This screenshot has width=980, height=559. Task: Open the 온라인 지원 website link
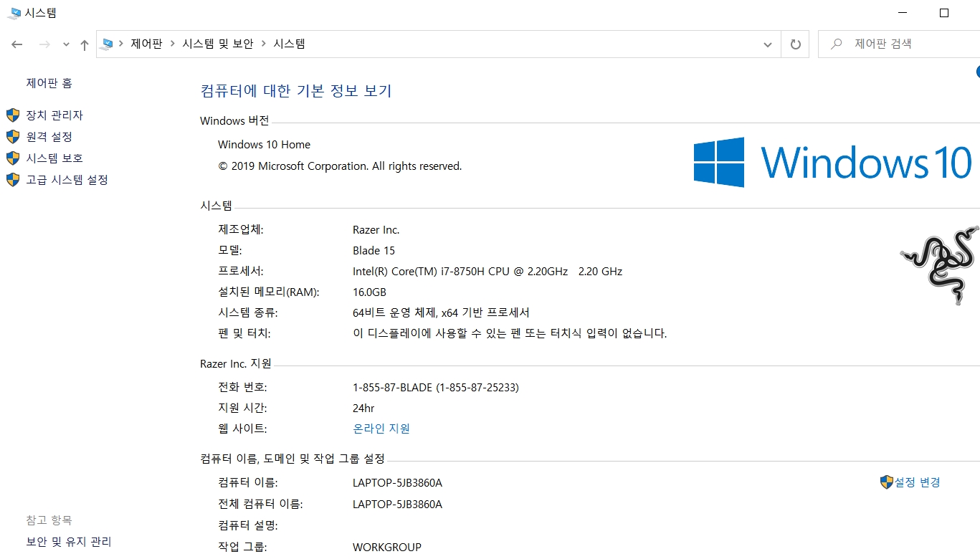pos(381,429)
